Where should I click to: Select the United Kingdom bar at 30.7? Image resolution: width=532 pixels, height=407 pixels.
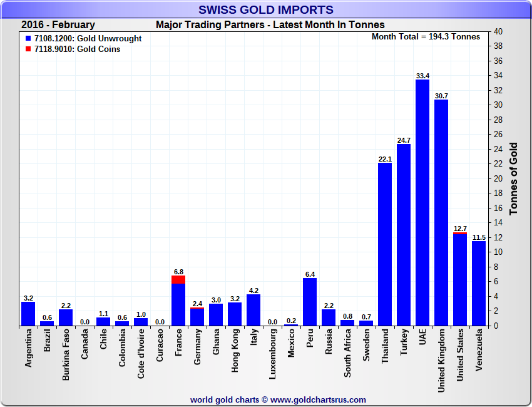point(441,213)
